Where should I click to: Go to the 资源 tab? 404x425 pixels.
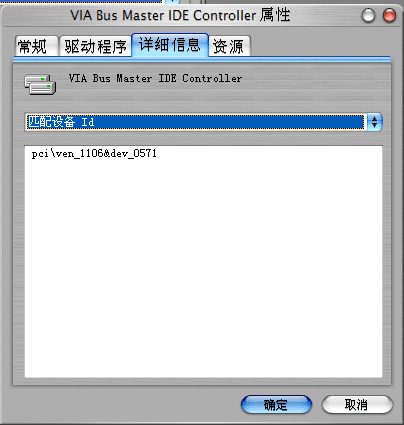click(229, 46)
